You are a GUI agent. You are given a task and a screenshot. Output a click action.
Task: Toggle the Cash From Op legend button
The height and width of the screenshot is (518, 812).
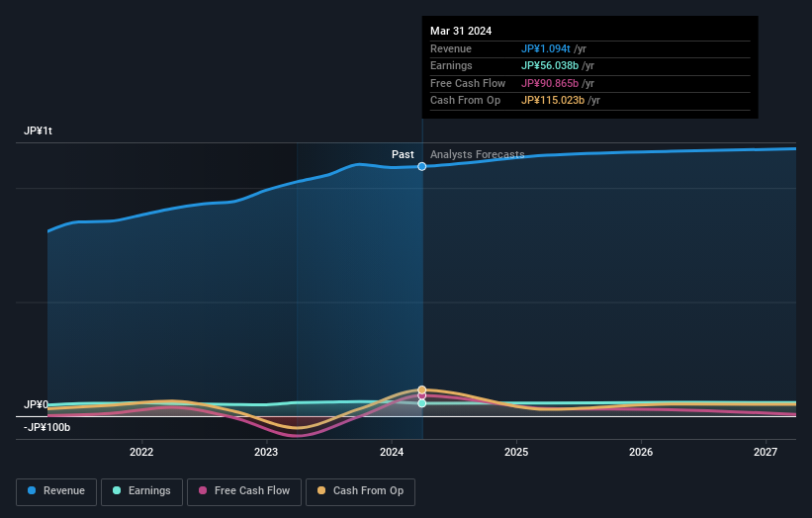[x=360, y=491]
